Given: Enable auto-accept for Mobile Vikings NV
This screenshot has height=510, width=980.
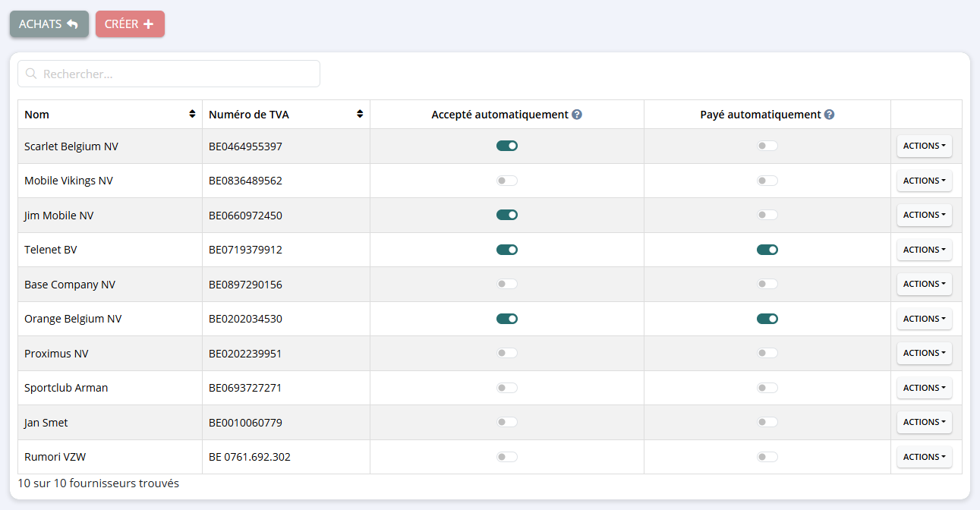Looking at the screenshot, I should [507, 181].
